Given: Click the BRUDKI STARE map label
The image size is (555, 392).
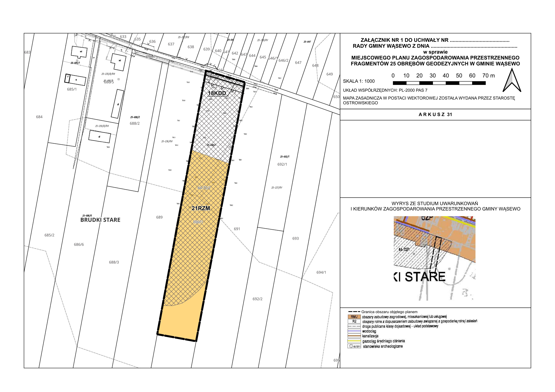Looking at the screenshot, I should (100, 220).
